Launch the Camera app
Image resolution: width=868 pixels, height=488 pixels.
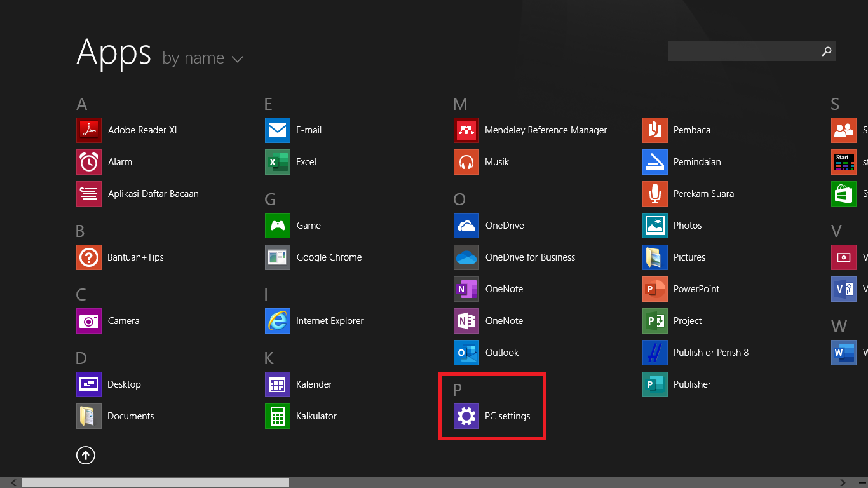(x=108, y=321)
